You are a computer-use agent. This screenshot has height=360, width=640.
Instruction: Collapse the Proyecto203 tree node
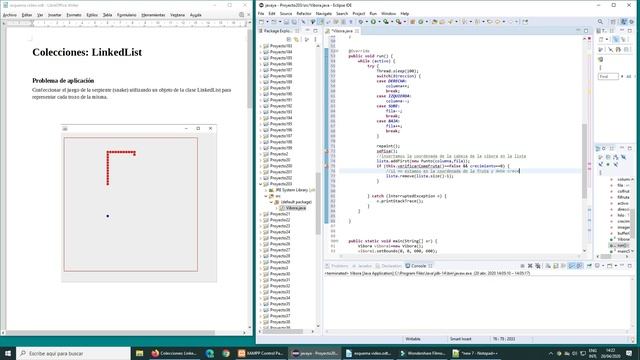261,184
